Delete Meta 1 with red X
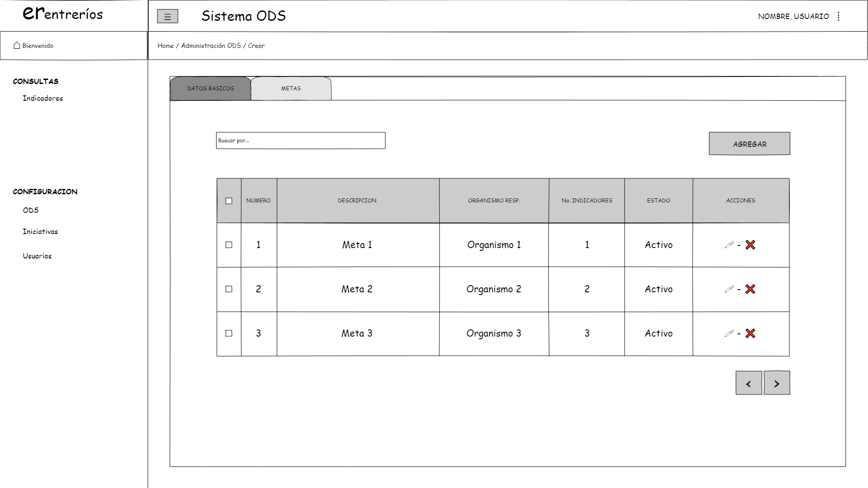The width and height of the screenshot is (868, 488). click(750, 245)
